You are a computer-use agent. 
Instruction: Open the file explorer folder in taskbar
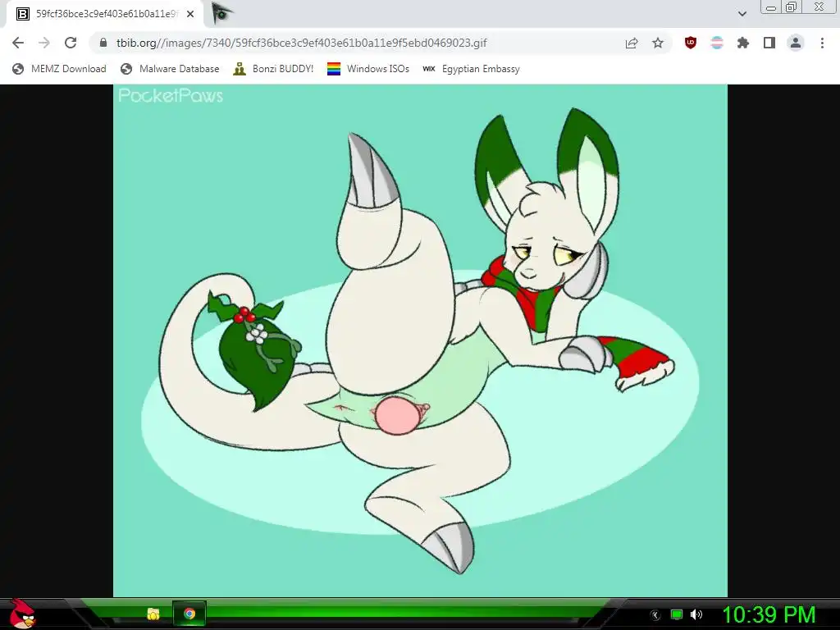click(x=153, y=614)
